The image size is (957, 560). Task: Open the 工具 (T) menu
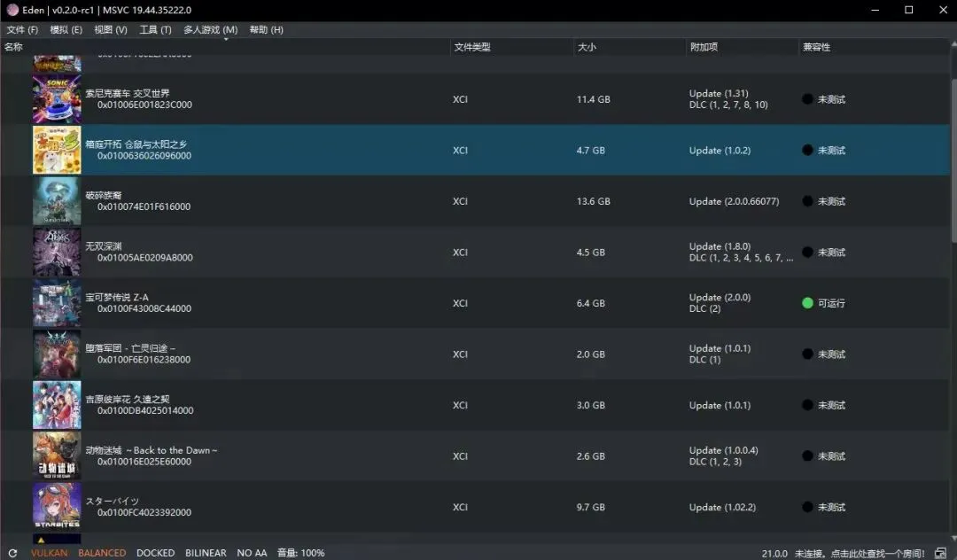pyautogui.click(x=155, y=29)
